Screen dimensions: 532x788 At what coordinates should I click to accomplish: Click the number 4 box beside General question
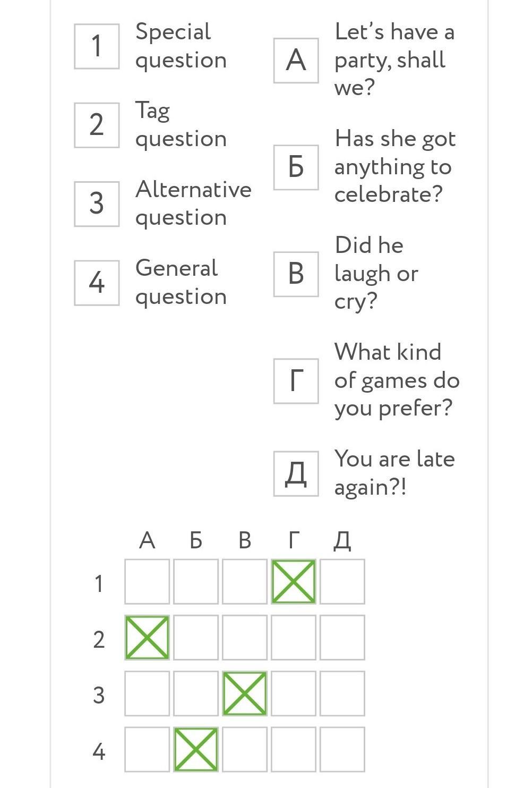[x=97, y=283]
